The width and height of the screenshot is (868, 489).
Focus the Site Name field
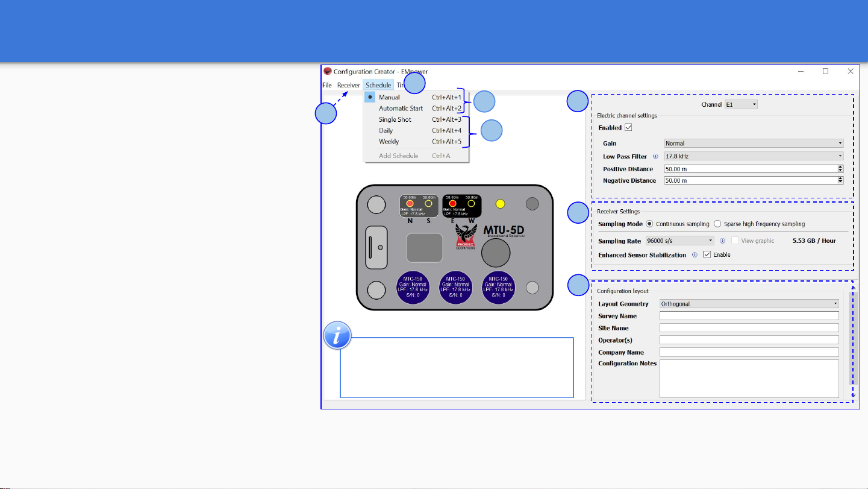[749, 328]
